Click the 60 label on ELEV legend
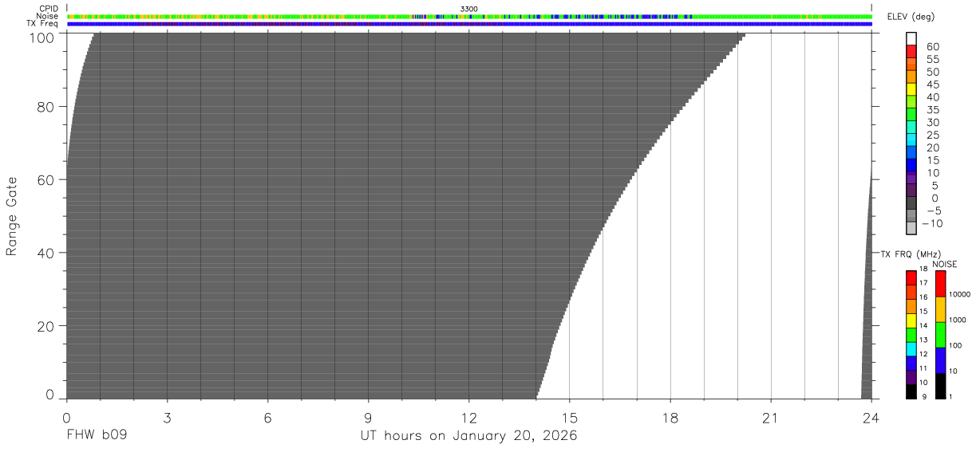This screenshot has width=980, height=452. (x=933, y=47)
